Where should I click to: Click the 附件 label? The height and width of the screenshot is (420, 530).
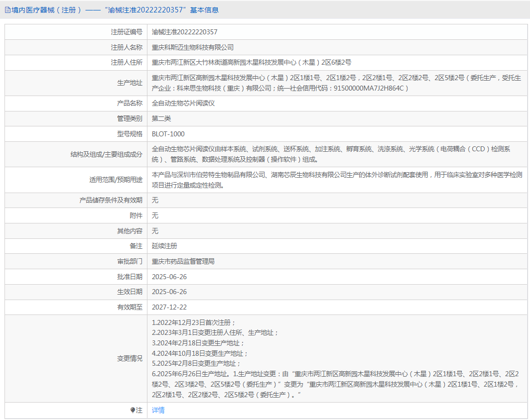click(136, 215)
